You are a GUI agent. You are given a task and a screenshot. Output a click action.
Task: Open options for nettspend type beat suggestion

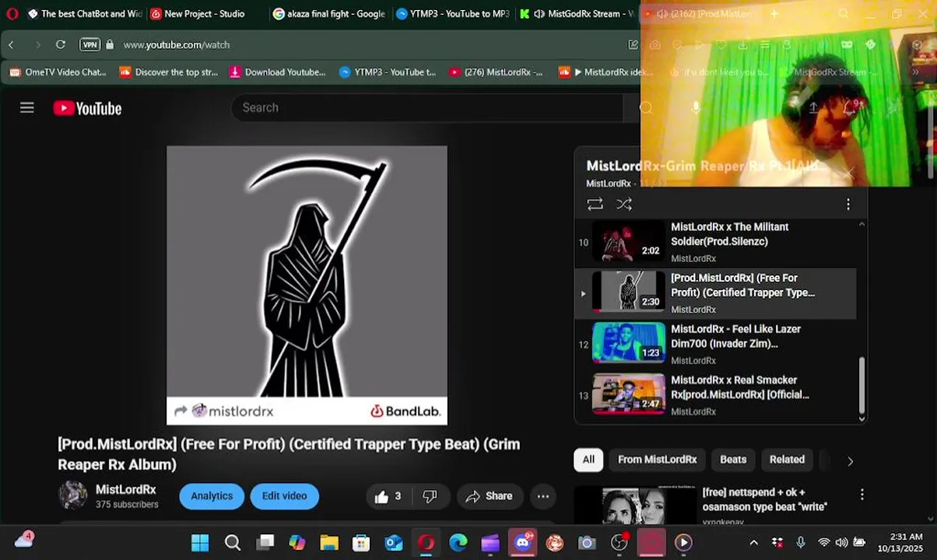tap(862, 495)
